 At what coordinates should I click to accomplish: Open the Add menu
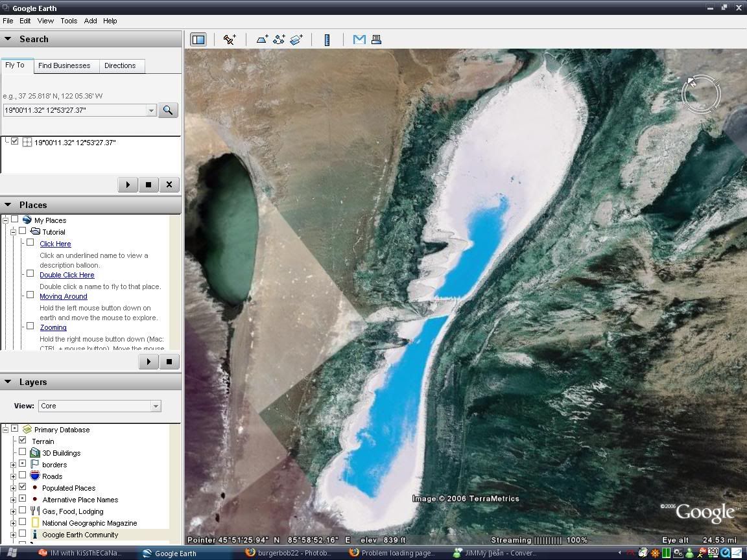(x=91, y=21)
